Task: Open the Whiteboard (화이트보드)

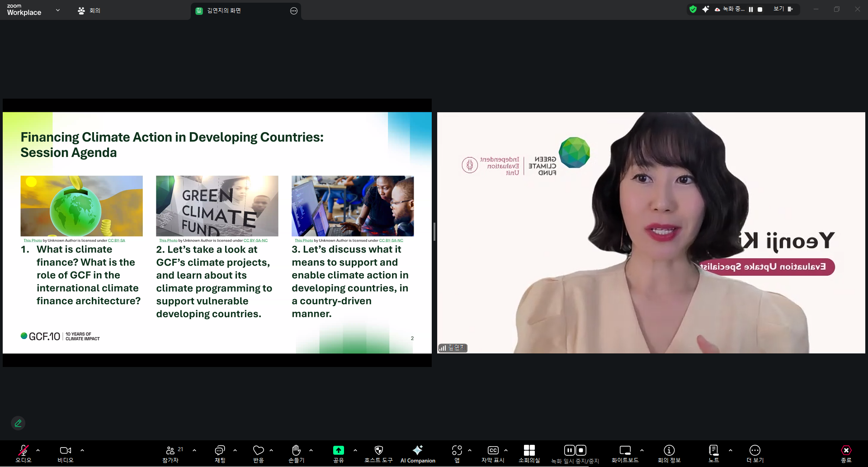Action: tap(625, 453)
